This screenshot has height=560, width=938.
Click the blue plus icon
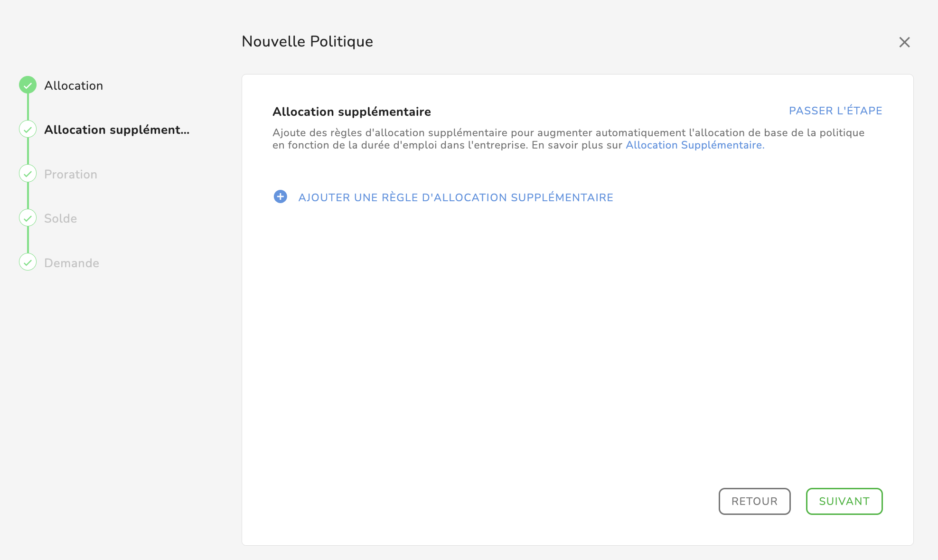pyautogui.click(x=280, y=196)
